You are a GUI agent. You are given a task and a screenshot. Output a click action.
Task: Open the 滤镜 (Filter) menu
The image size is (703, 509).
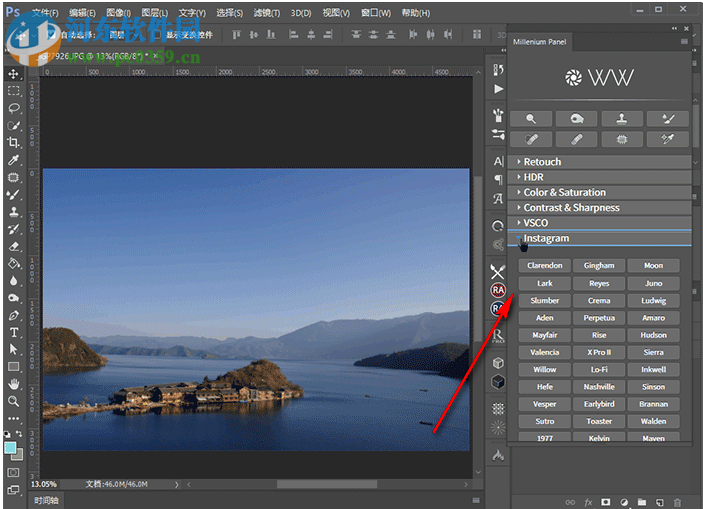tap(267, 13)
